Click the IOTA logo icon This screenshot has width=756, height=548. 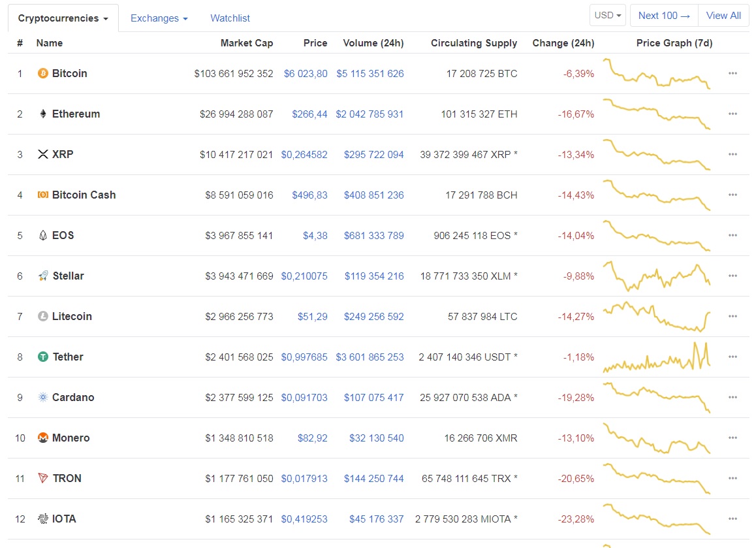coord(43,519)
